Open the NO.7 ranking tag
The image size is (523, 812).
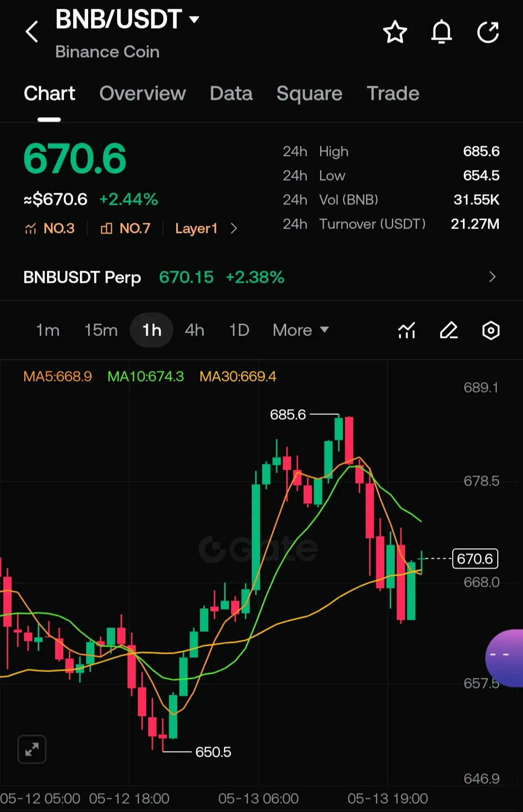[x=125, y=228]
